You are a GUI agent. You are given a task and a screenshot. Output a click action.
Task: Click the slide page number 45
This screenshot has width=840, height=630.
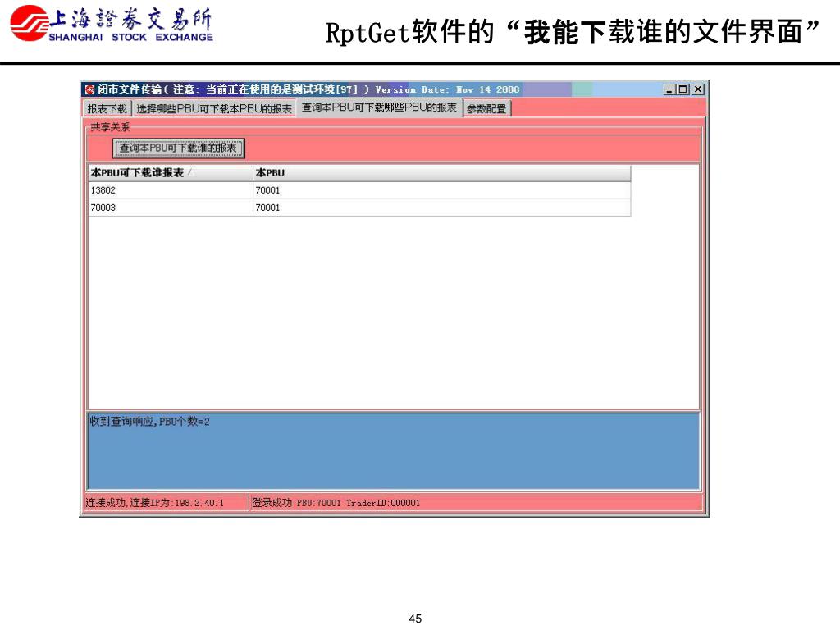[x=415, y=619]
